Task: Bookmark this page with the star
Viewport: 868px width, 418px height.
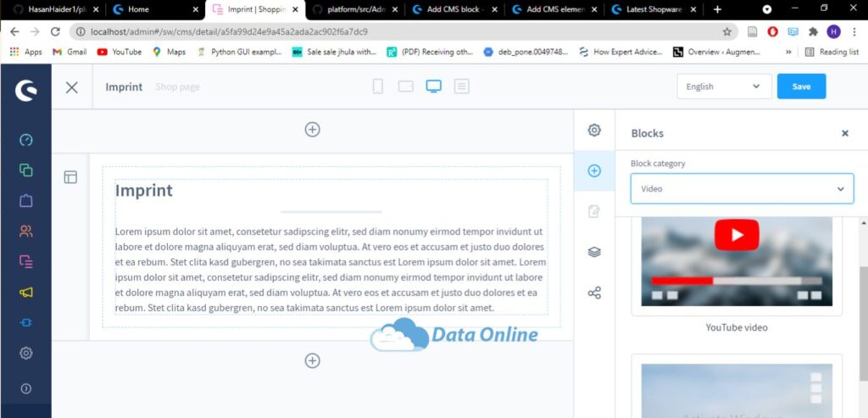Action: point(726,32)
